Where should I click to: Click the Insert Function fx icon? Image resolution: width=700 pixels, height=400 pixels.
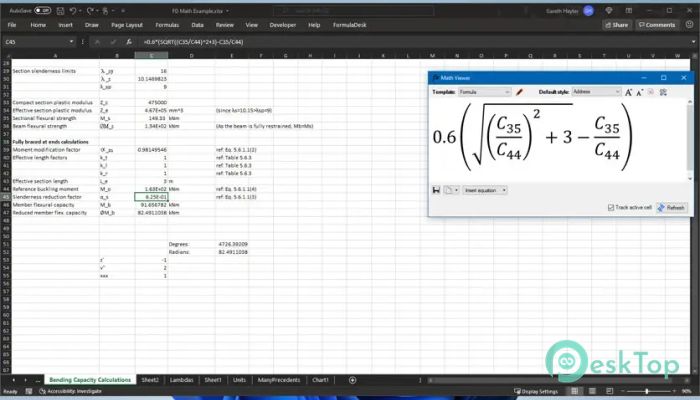tap(129, 42)
